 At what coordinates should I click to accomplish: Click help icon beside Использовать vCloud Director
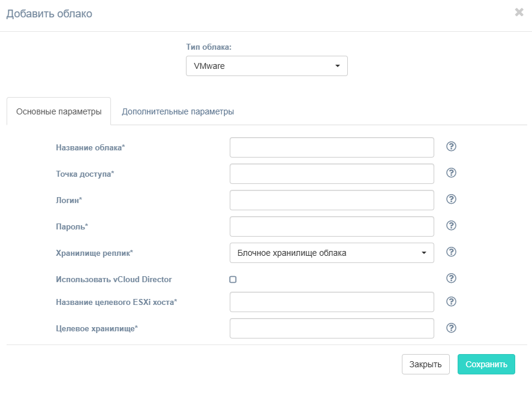pyautogui.click(x=451, y=278)
